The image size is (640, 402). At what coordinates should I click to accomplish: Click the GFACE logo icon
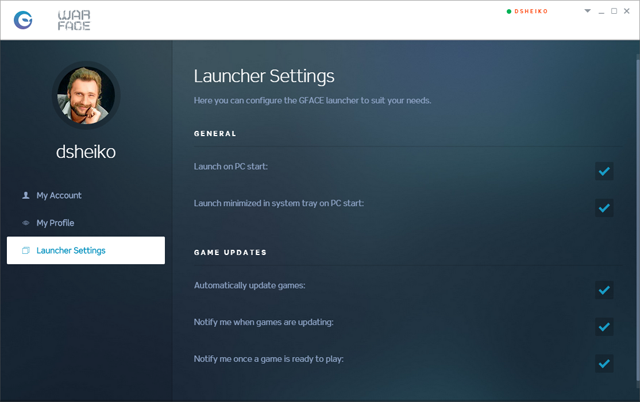(22, 19)
